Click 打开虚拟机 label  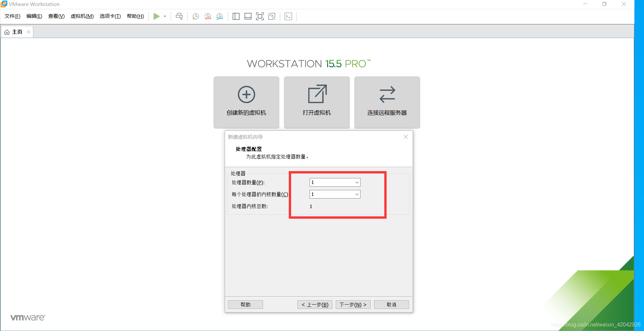pos(317,113)
